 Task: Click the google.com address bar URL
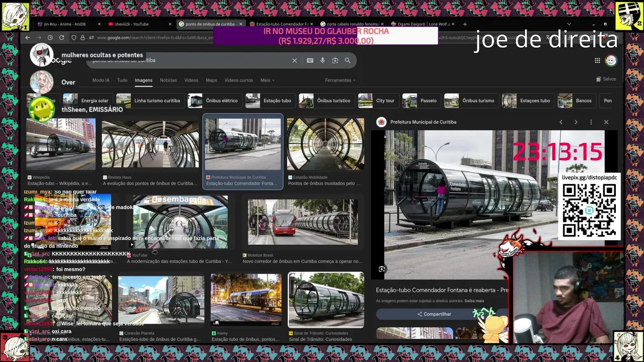click(155, 38)
